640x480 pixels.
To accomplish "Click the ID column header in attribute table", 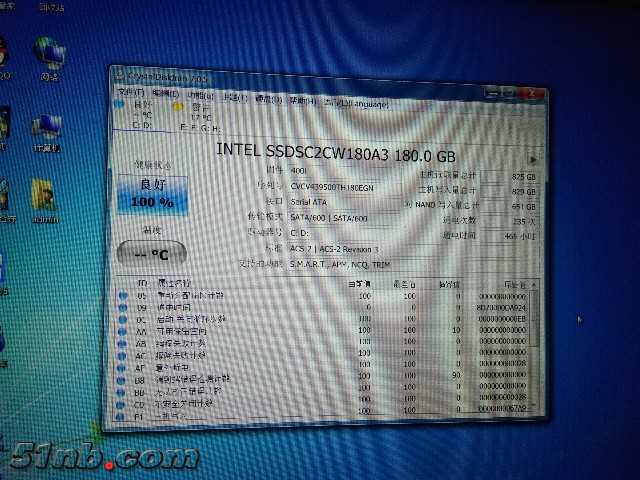I will (x=141, y=284).
